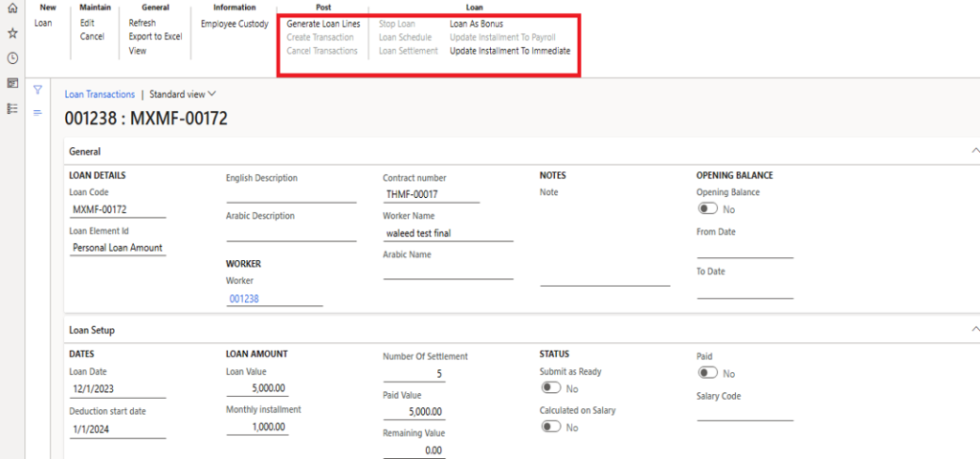Select Generate Loan Lines
Viewport: 980px width, 459px height.
323,23
